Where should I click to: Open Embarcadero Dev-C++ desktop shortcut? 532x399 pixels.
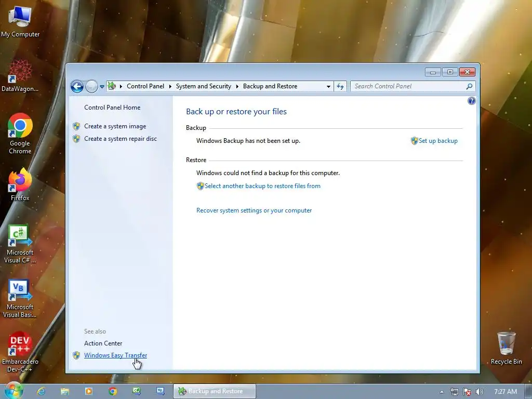coord(20,352)
